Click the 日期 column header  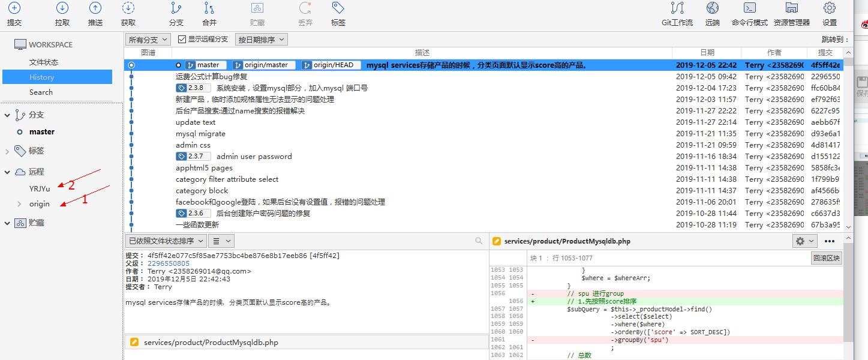[x=707, y=53]
